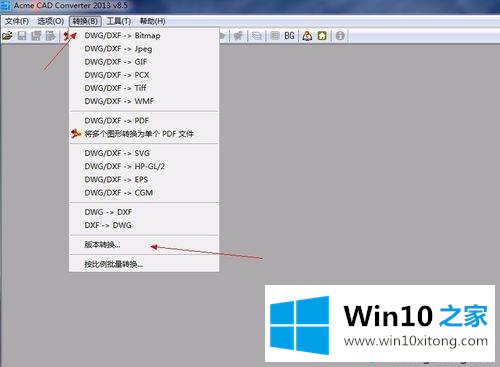
Task: Click the gray info about icon
Action: click(340, 36)
